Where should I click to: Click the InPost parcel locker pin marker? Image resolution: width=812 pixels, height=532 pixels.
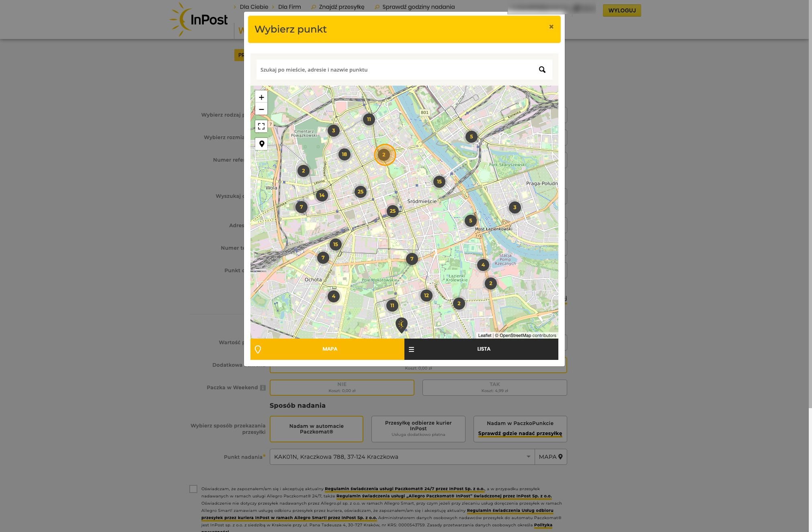(401, 325)
